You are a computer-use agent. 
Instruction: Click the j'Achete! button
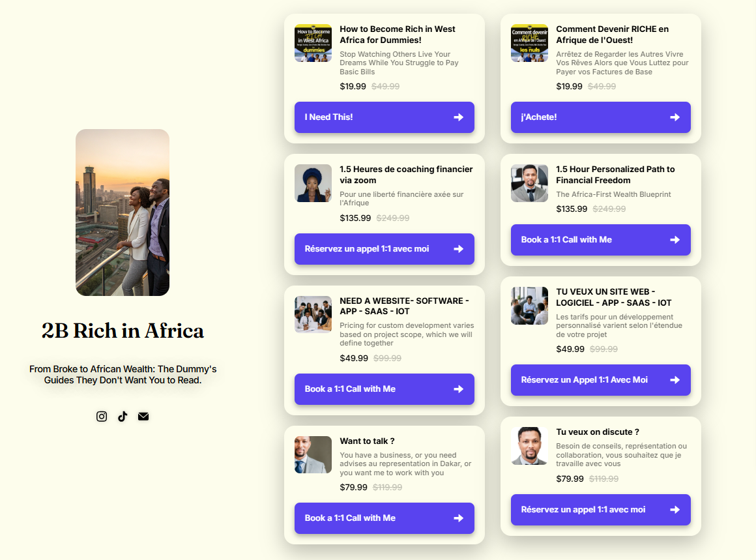point(601,117)
